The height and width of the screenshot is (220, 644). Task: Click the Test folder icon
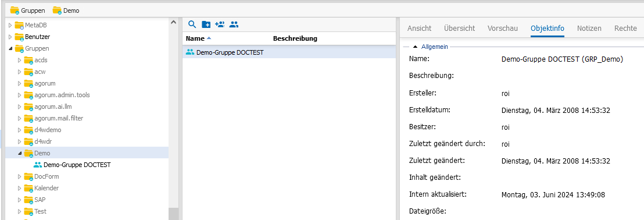[x=28, y=211]
